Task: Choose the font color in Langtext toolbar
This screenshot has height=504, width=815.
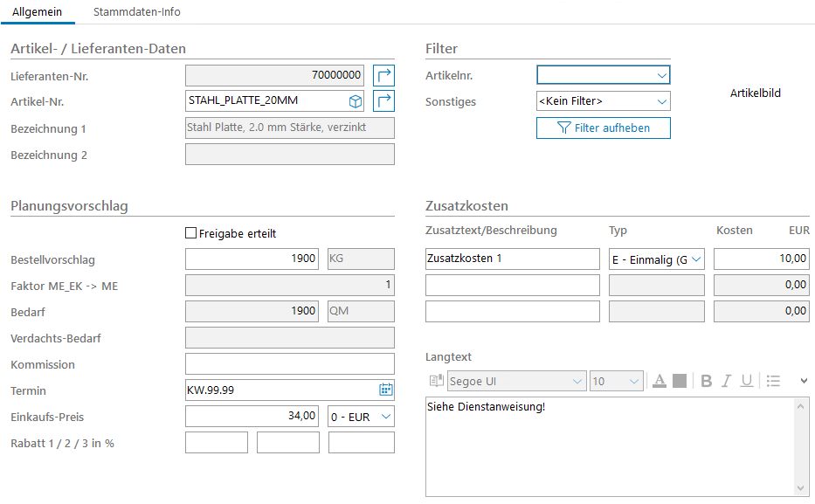Action: pos(660,381)
